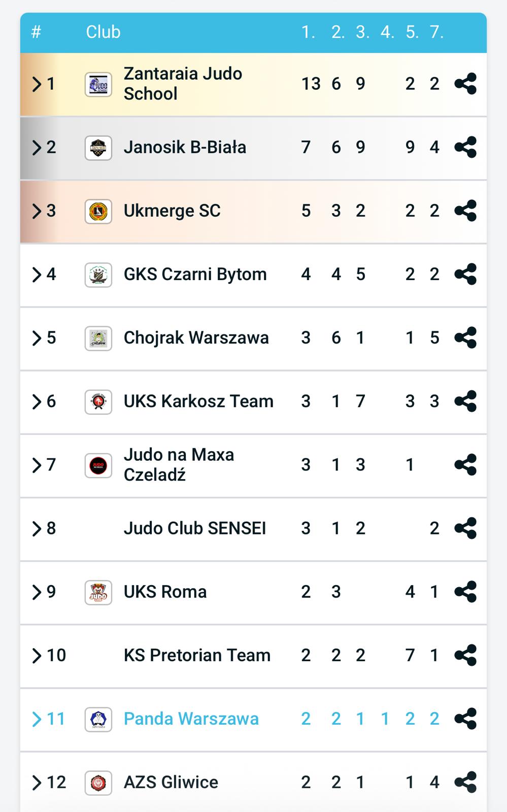Click the '#' rank column header
This screenshot has width=507, height=812.
tap(36, 32)
